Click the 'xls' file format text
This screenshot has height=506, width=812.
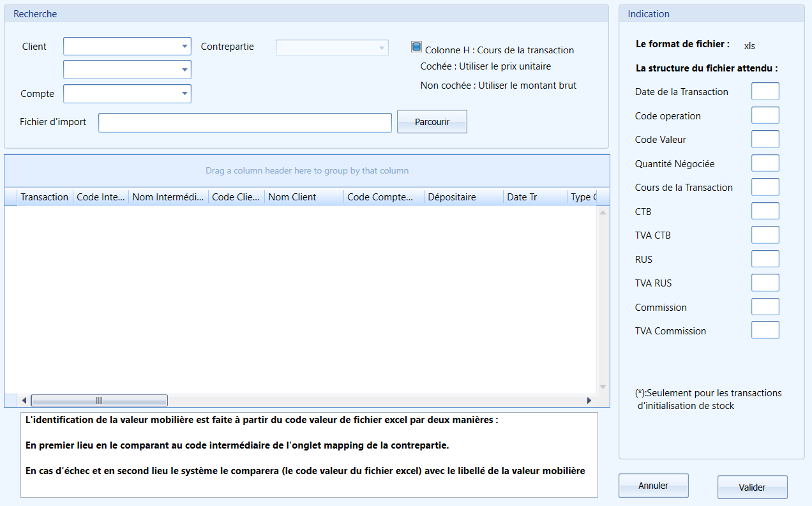pos(749,45)
